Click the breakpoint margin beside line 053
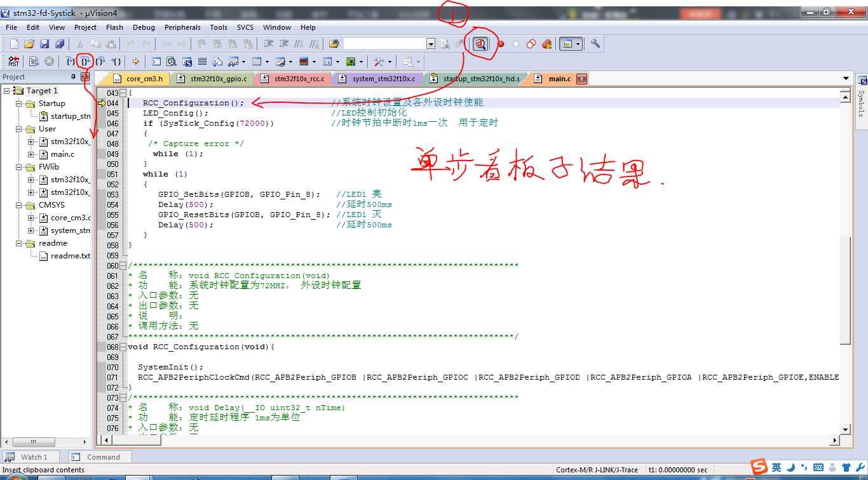This screenshot has width=868, height=480. [102, 194]
